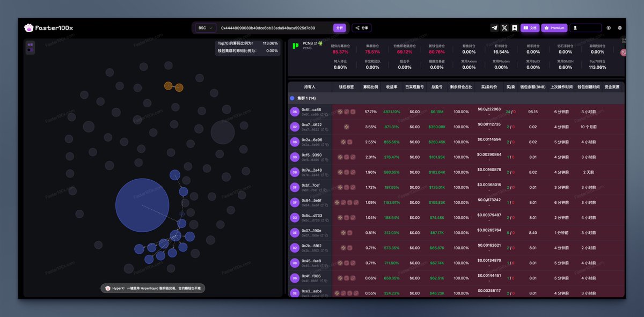Copy address of holder 0x6f...ca86

click(327, 114)
